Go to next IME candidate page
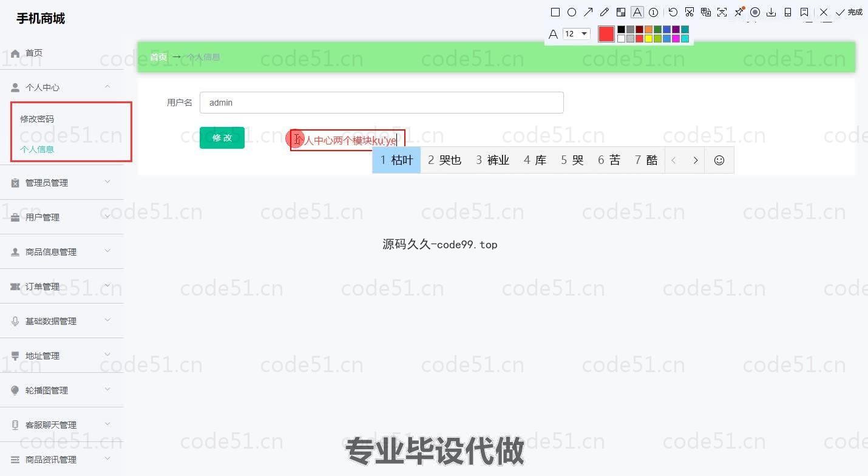868x476 pixels. tap(695, 160)
